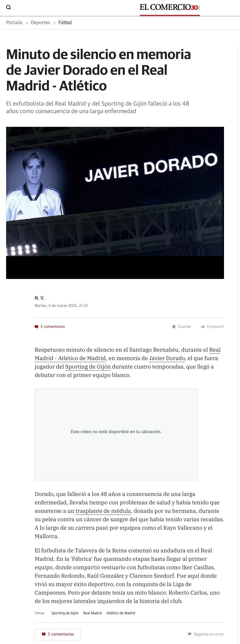Go to Portada in the breadcrumb

tap(14, 22)
